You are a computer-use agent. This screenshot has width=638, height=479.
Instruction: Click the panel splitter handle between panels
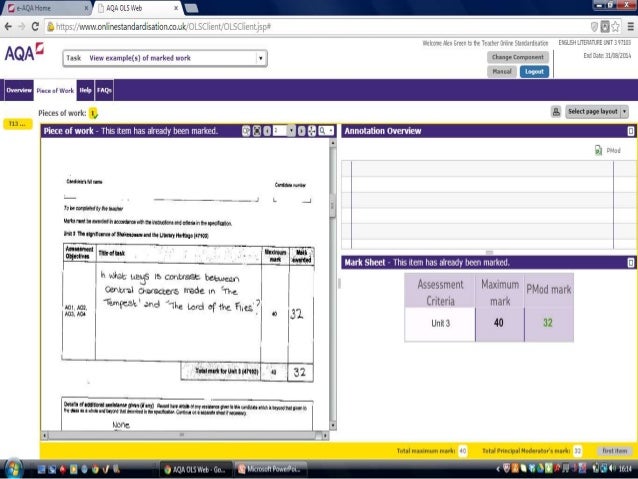tap(339, 283)
